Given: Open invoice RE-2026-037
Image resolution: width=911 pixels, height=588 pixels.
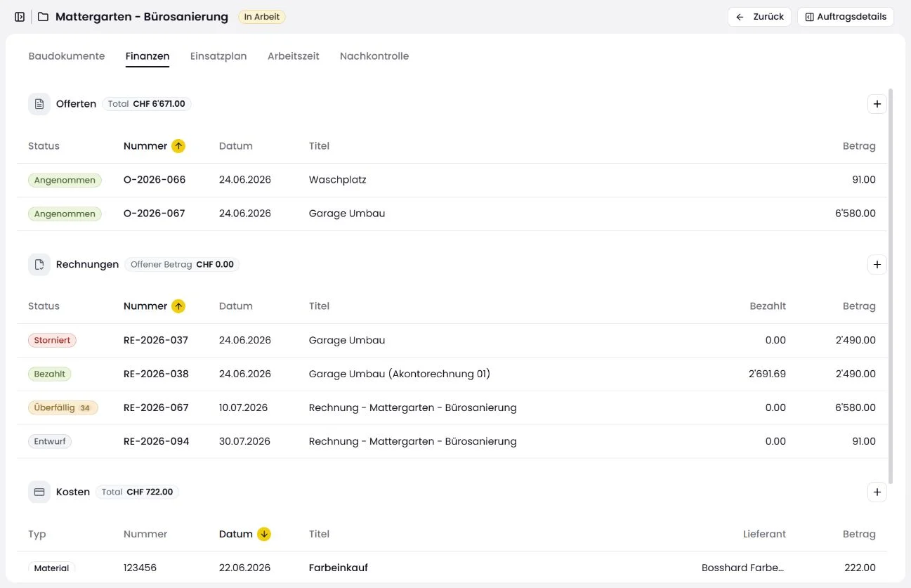Looking at the screenshot, I should [156, 340].
